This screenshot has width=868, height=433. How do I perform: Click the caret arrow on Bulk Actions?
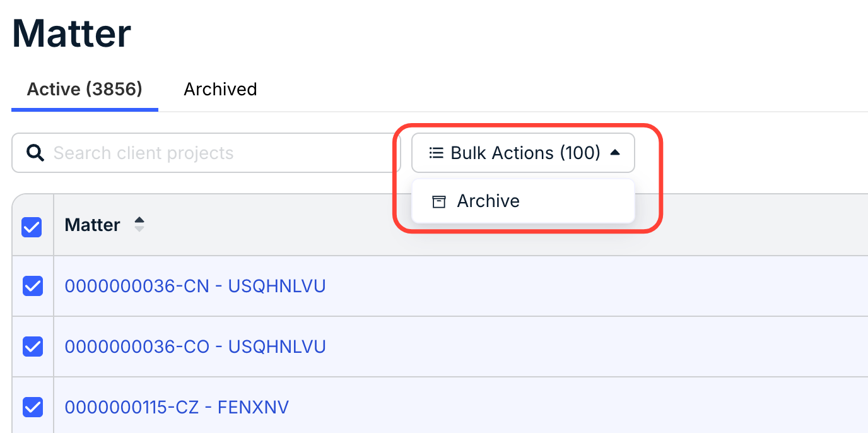615,153
